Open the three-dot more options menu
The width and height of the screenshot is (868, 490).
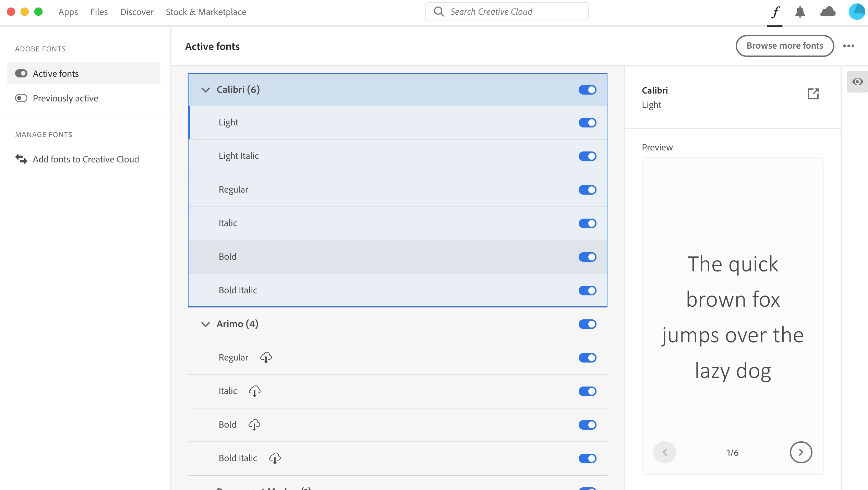tap(848, 46)
